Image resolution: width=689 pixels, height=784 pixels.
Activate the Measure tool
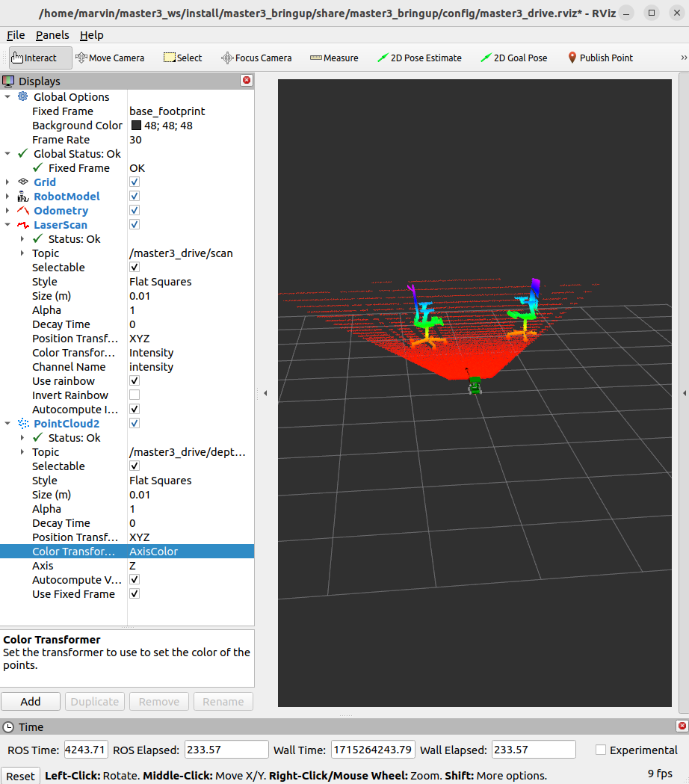click(333, 58)
